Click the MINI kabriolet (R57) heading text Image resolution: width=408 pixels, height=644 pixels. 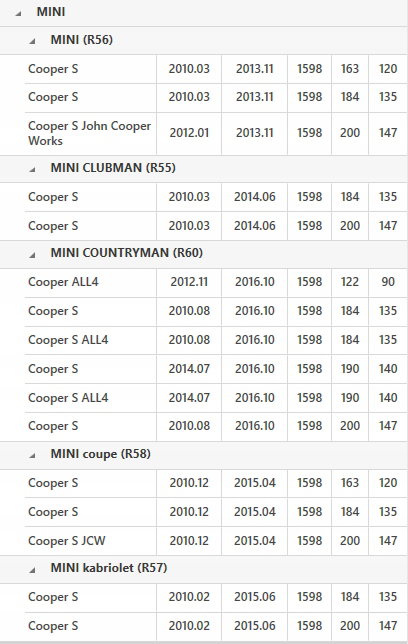coord(109,568)
